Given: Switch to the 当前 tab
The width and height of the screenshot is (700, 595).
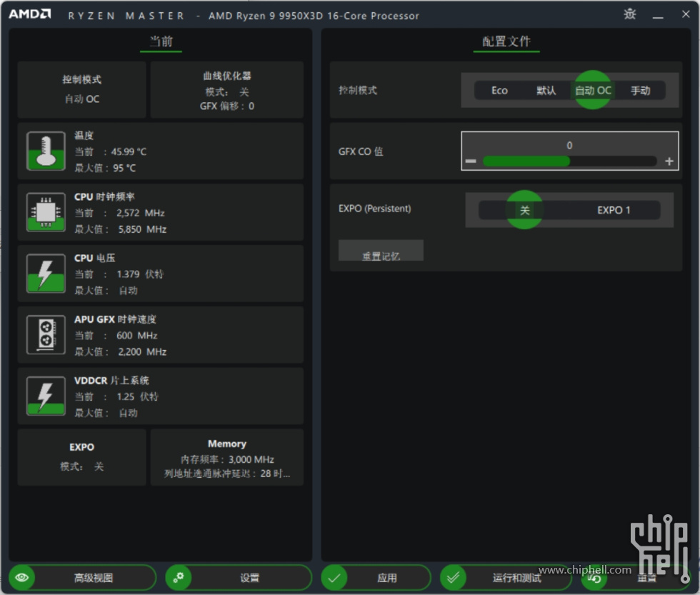Looking at the screenshot, I should click(x=161, y=42).
